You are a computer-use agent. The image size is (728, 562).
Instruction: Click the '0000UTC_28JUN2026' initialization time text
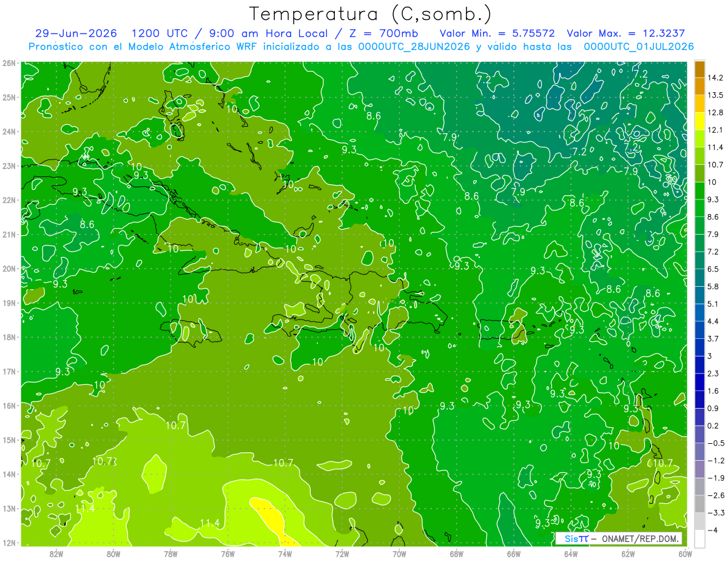pos(414,46)
